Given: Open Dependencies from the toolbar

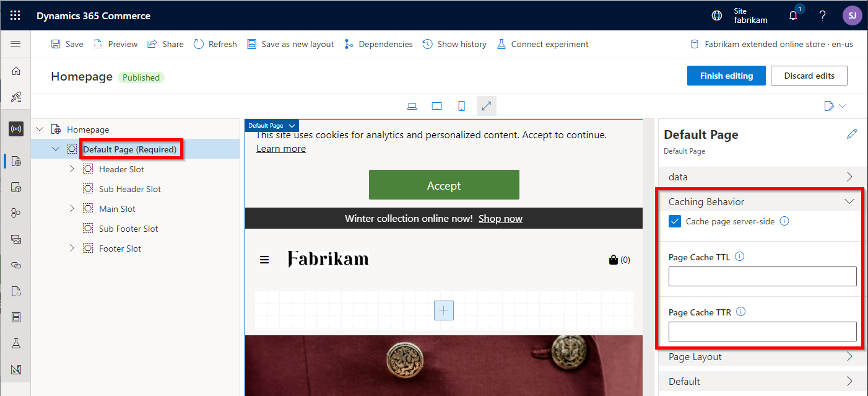Looking at the screenshot, I should [x=378, y=44].
